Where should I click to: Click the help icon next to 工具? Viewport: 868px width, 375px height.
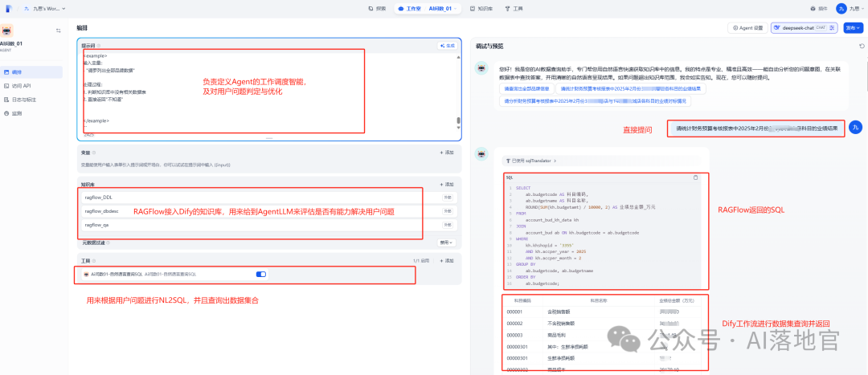(x=93, y=260)
